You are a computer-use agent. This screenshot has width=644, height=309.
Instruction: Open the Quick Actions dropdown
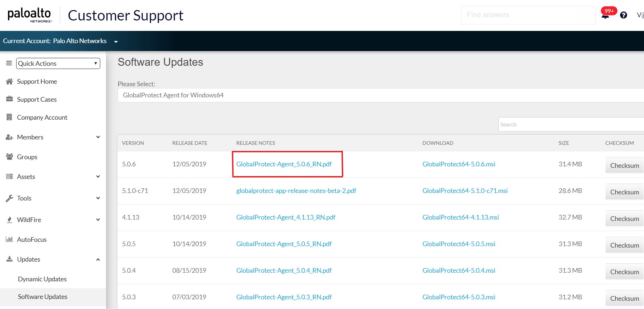point(58,63)
